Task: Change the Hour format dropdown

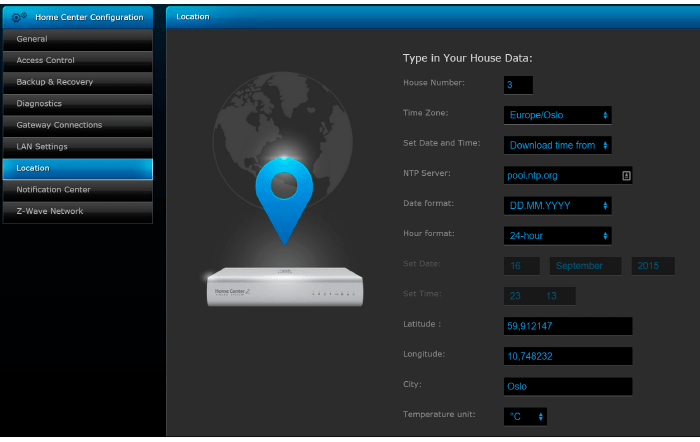Action: pos(557,236)
